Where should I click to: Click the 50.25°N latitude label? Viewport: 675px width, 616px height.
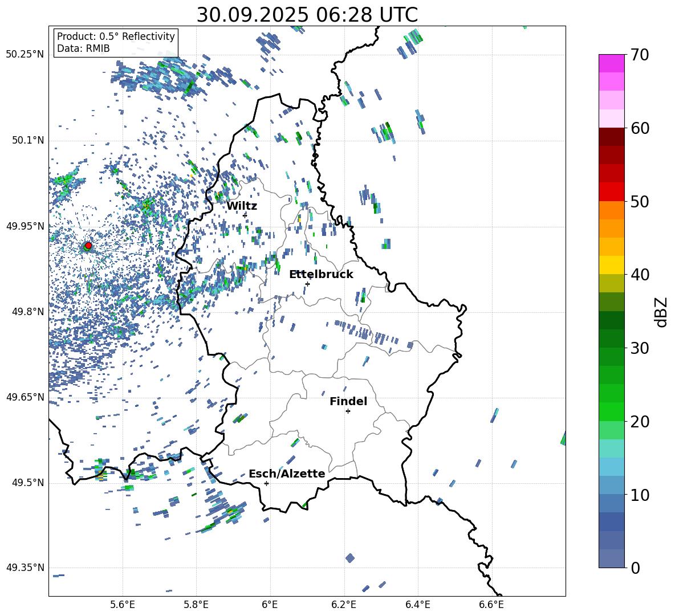click(x=25, y=55)
